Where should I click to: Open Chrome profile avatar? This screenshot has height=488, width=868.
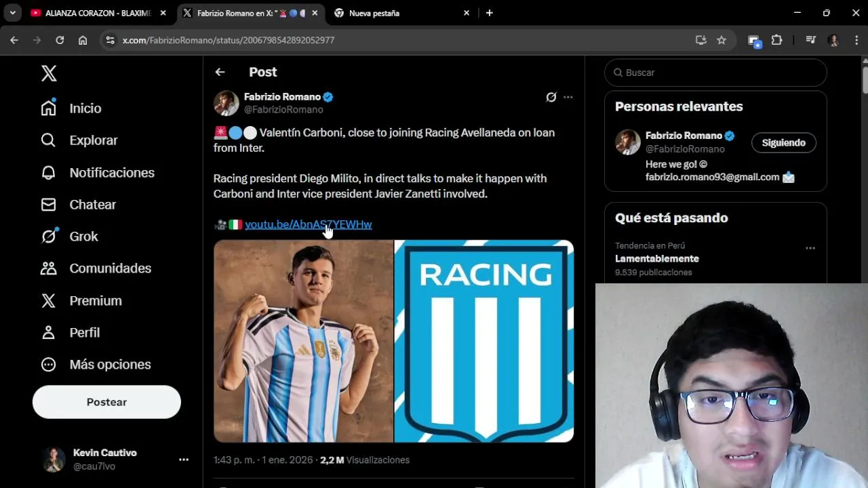coord(833,40)
